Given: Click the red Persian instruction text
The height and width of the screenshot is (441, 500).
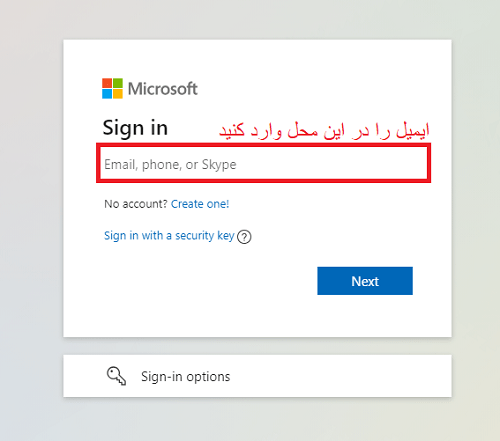Looking at the screenshot, I should pyautogui.click(x=324, y=130).
